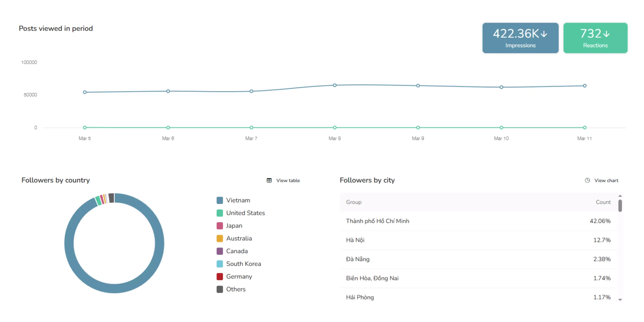
Task: Click the 732 Reactions card
Action: [x=595, y=38]
